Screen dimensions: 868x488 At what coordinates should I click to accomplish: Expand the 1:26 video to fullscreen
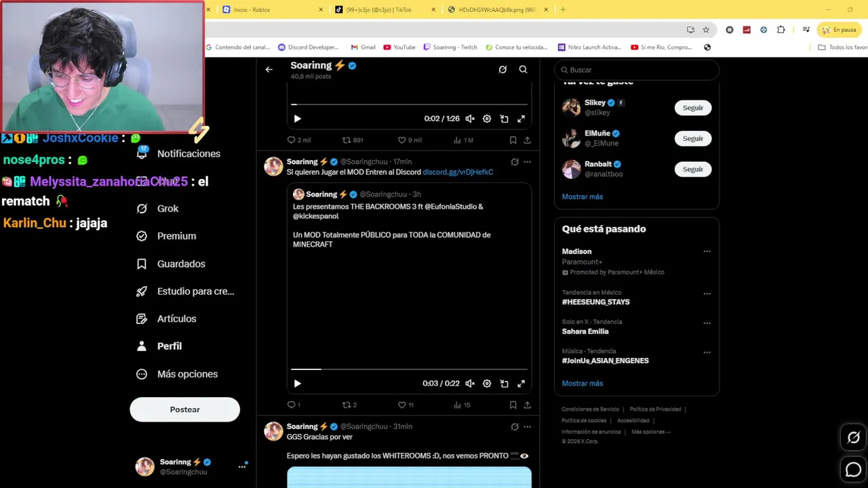[x=521, y=119]
